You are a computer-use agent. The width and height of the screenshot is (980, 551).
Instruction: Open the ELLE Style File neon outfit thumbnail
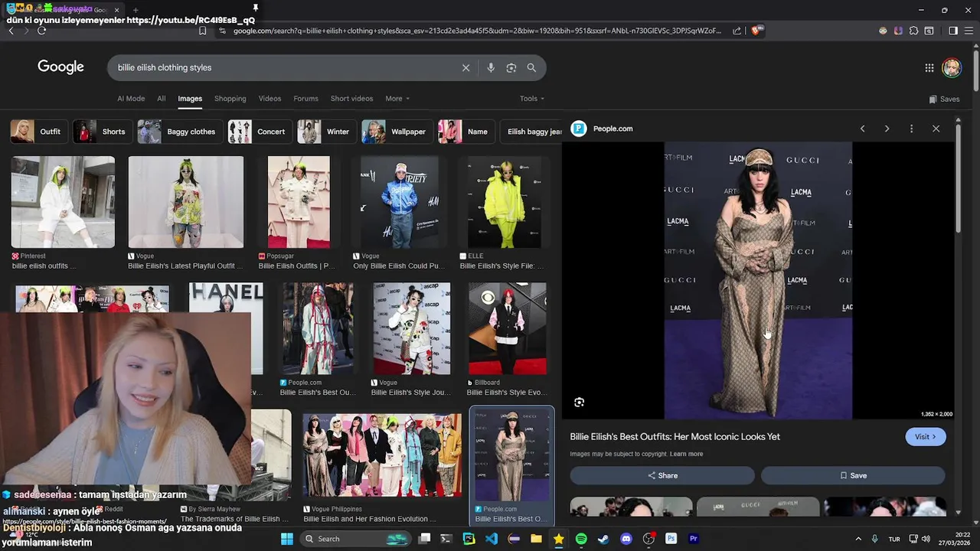click(505, 202)
